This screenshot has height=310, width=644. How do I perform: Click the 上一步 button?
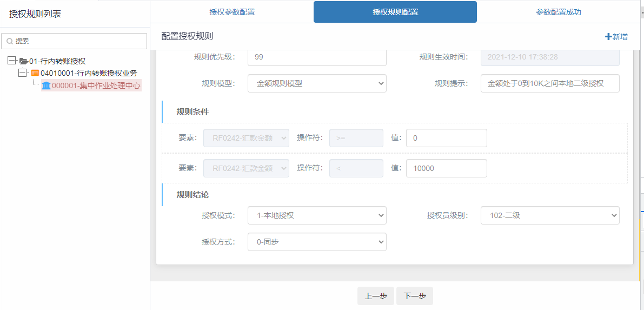click(376, 296)
